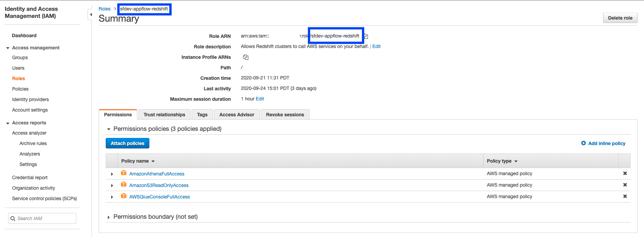Open the Tags tab
This screenshot has width=644, height=237.
(x=202, y=115)
